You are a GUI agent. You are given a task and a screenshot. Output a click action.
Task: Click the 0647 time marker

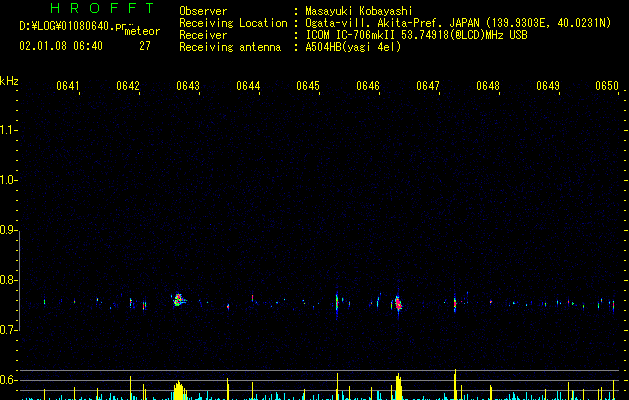[x=428, y=86]
